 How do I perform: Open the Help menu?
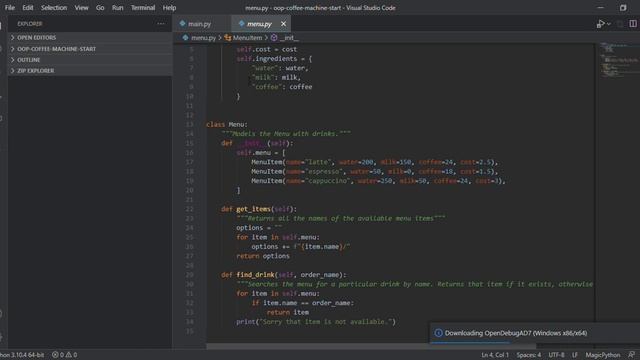coord(169,8)
